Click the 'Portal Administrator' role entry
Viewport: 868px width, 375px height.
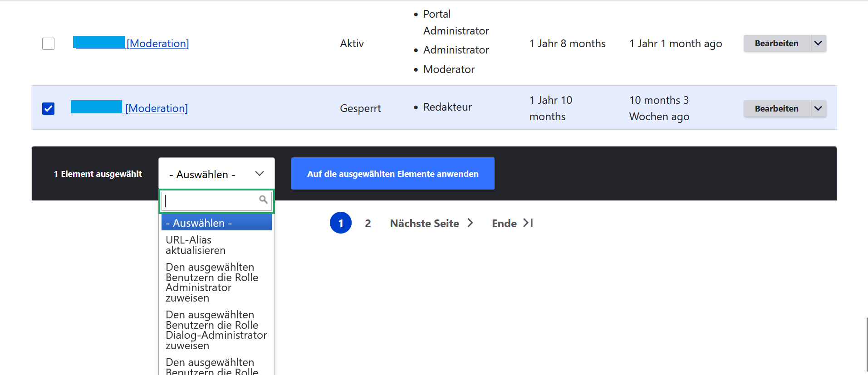pos(456,22)
